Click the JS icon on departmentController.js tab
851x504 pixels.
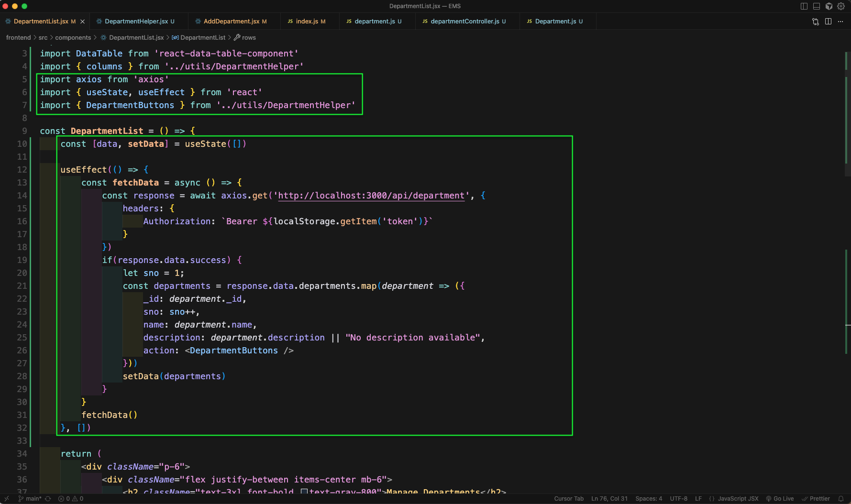[425, 22]
